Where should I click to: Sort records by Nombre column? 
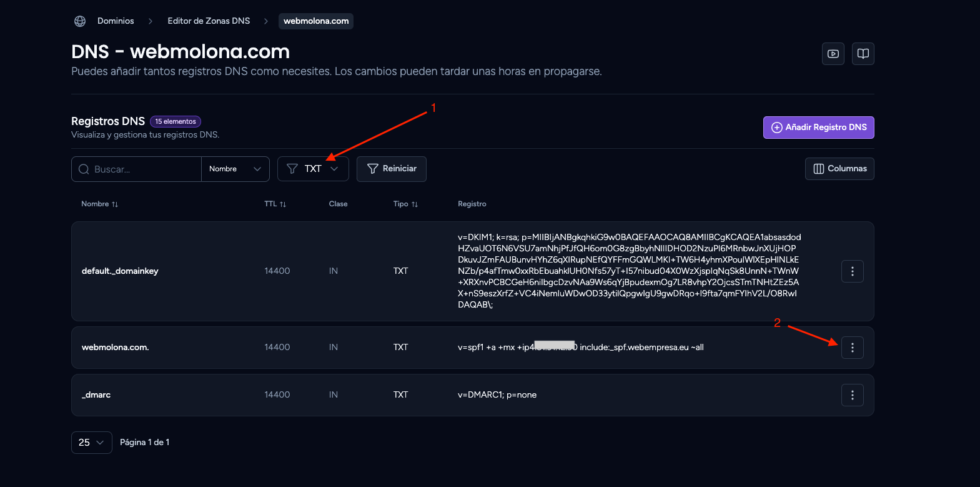(100, 204)
